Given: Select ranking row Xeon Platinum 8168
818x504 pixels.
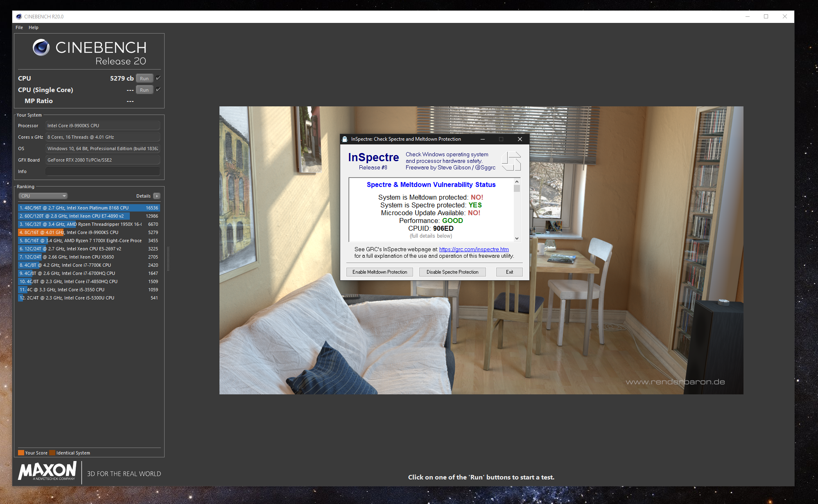Looking at the screenshot, I should point(89,208).
